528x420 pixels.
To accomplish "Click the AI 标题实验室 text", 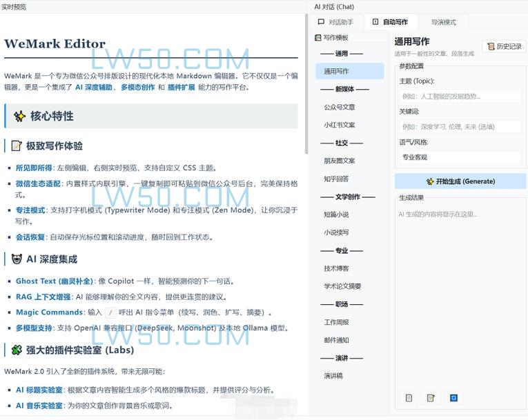I will pyautogui.click(x=39, y=390).
